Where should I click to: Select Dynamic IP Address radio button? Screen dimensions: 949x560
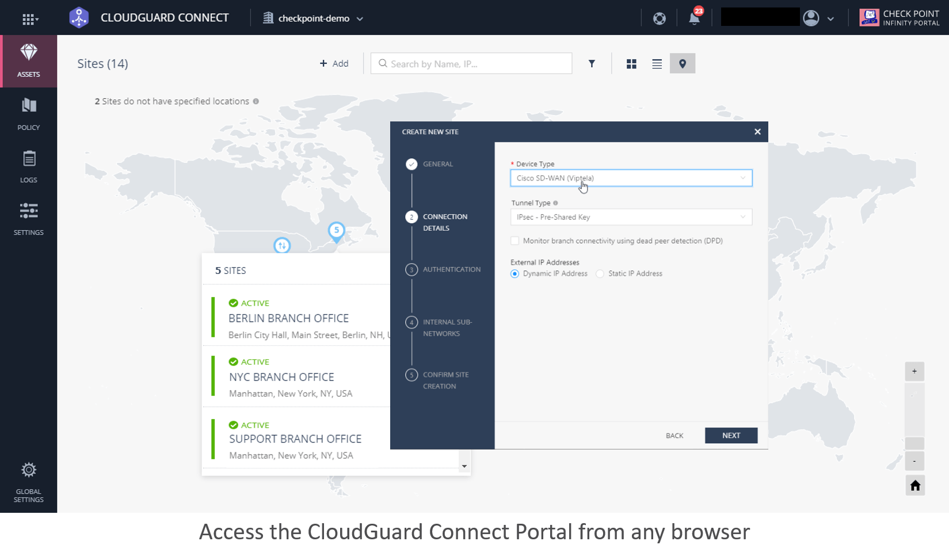515,274
